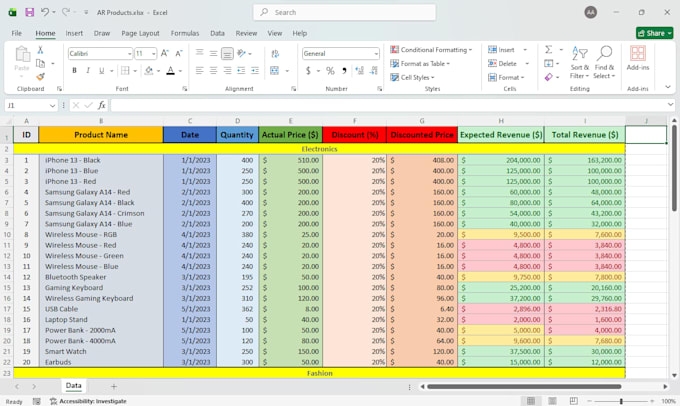Open Find & Select
The image size is (680, 406).
pyautogui.click(x=604, y=62)
